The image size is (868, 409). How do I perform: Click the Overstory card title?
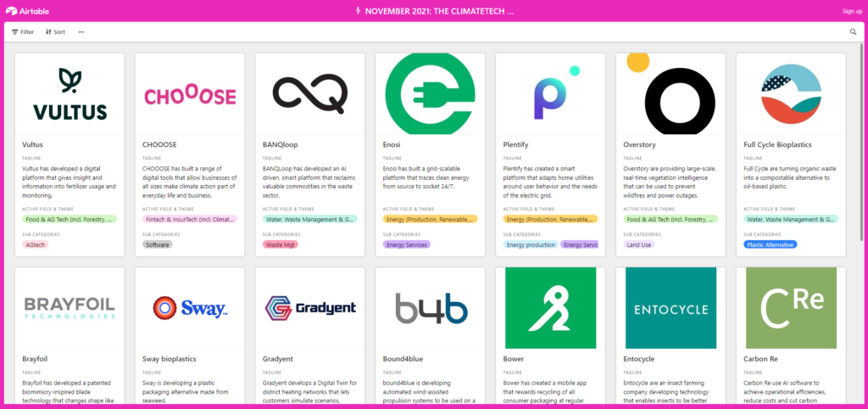pos(639,144)
